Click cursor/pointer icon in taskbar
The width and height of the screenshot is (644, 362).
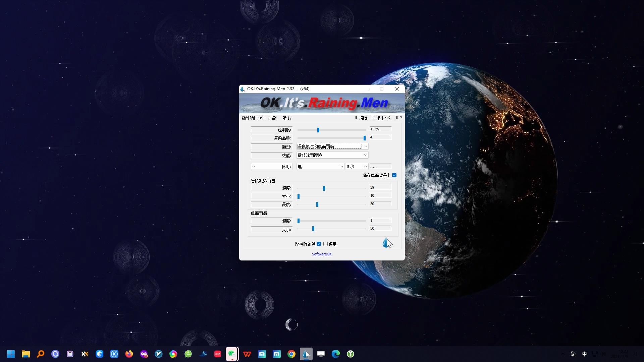pos(306,354)
